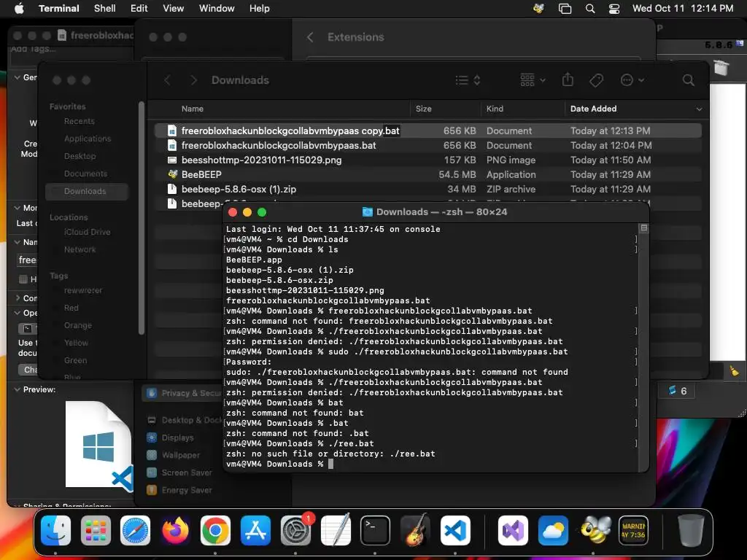Toggle Date Added sort order chevron

pyautogui.click(x=699, y=109)
